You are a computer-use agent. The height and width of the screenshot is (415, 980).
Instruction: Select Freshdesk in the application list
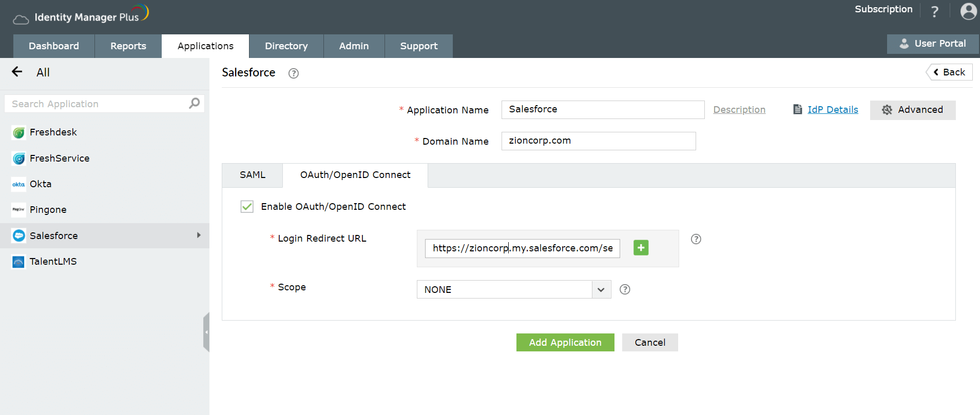[x=53, y=132]
